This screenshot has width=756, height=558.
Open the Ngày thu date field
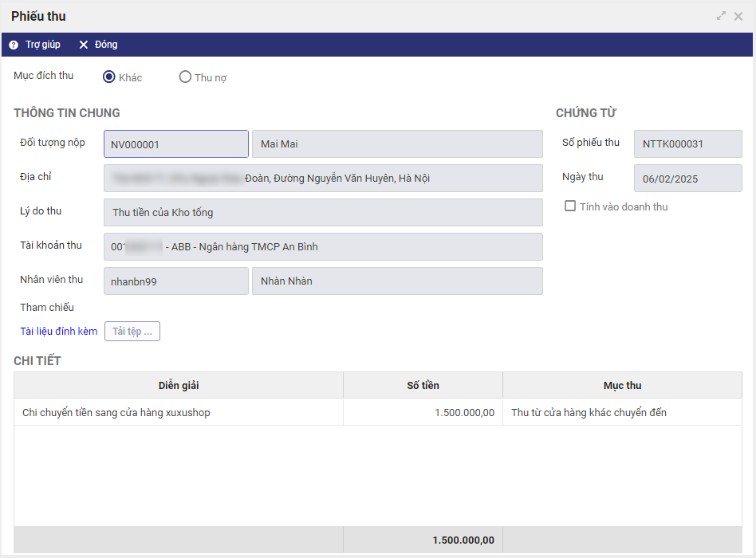click(687, 179)
